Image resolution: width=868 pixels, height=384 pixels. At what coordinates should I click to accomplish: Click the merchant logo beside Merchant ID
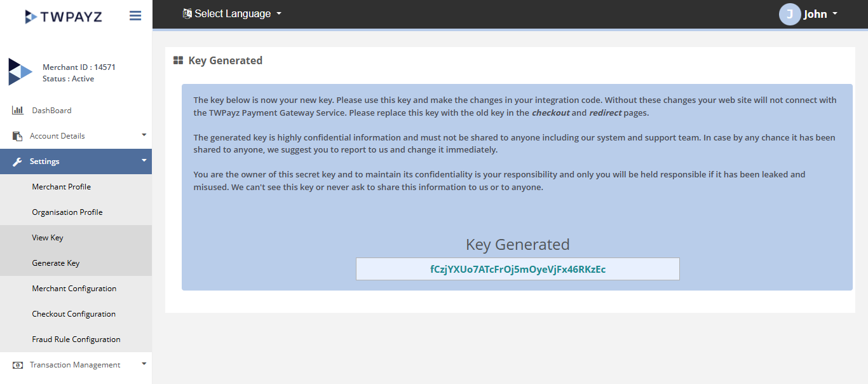tap(20, 72)
